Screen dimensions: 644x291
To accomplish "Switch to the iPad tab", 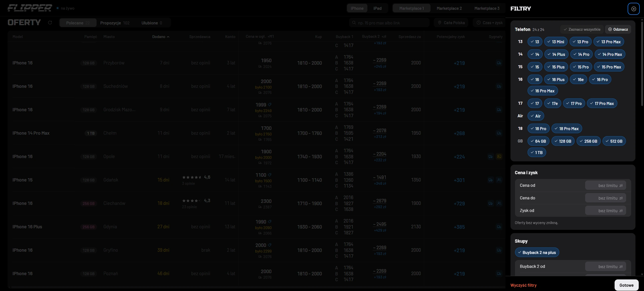I will pyautogui.click(x=377, y=8).
